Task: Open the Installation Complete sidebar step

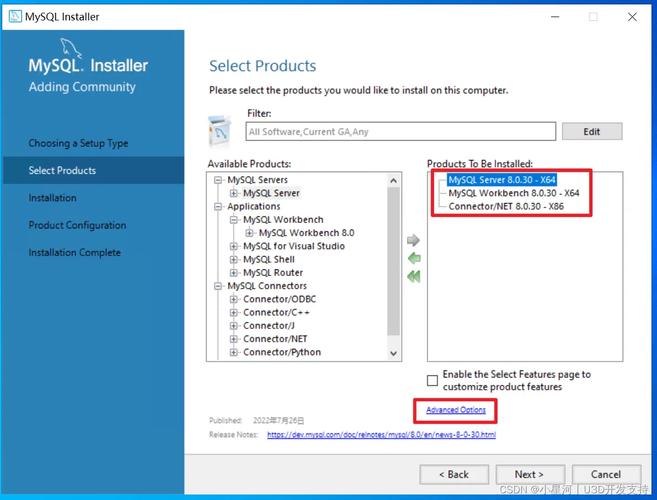Action: tap(75, 252)
